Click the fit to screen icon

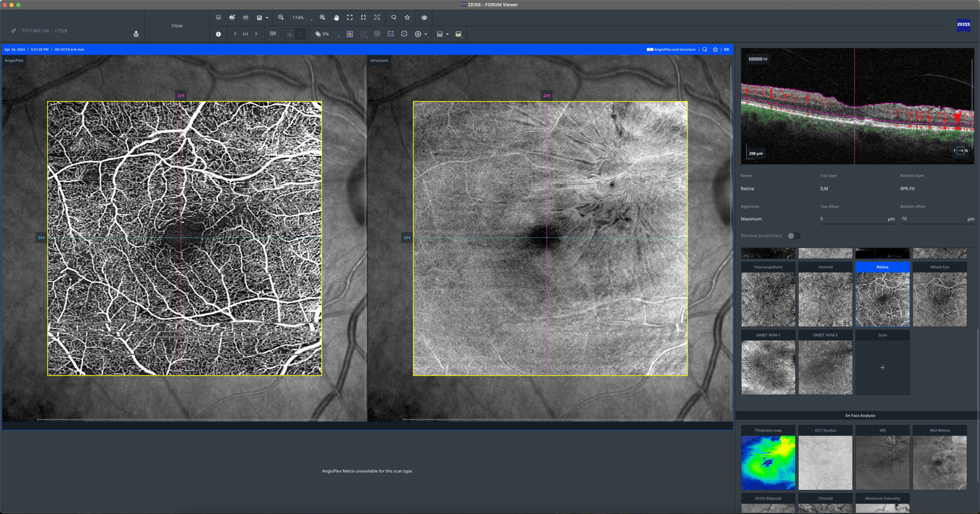tap(350, 18)
